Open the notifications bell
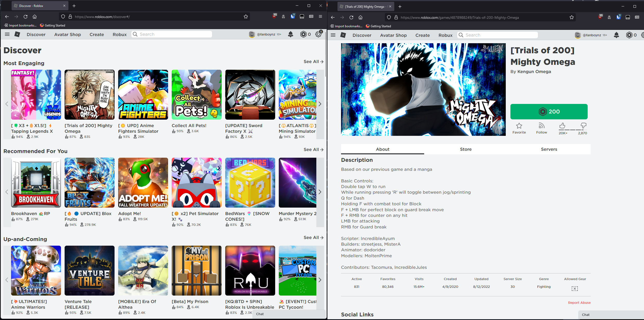 coord(290,34)
